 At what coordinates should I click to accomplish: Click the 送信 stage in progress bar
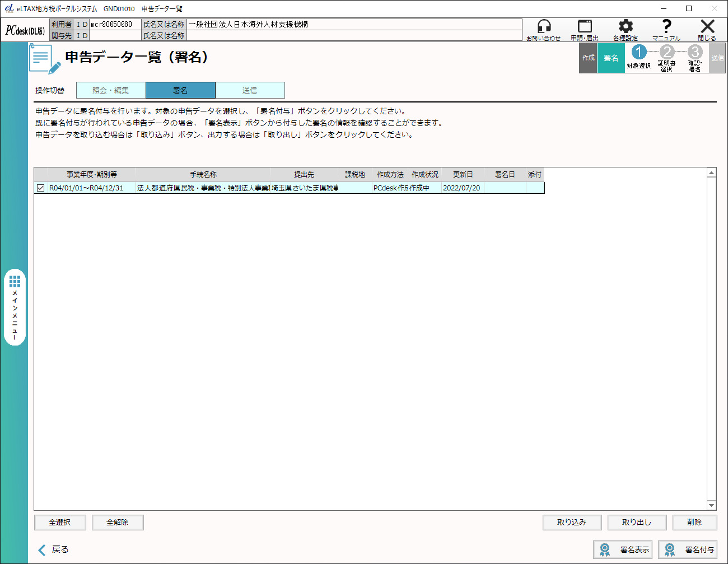click(x=717, y=58)
